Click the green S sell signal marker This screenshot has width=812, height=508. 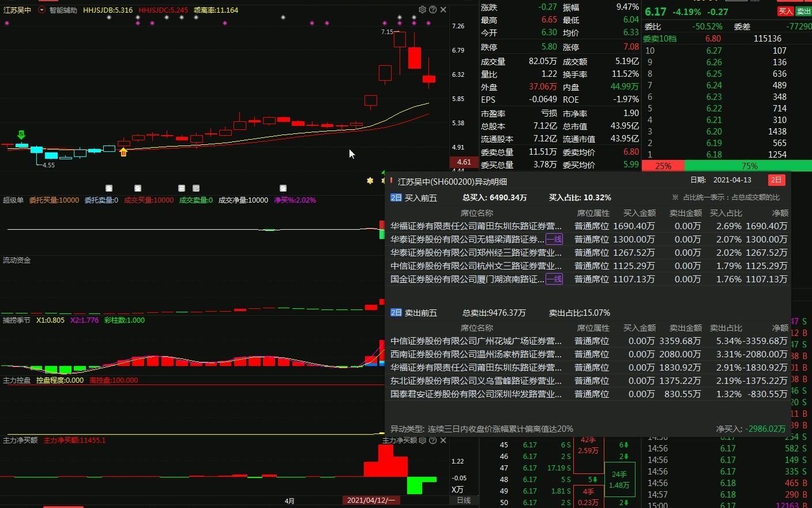[x=21, y=135]
